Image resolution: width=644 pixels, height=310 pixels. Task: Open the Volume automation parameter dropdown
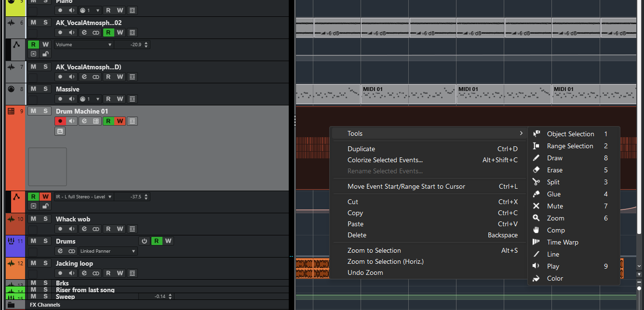[84, 44]
